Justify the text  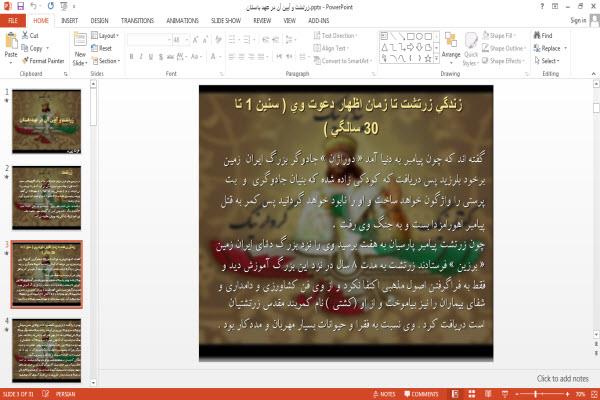(x=261, y=57)
